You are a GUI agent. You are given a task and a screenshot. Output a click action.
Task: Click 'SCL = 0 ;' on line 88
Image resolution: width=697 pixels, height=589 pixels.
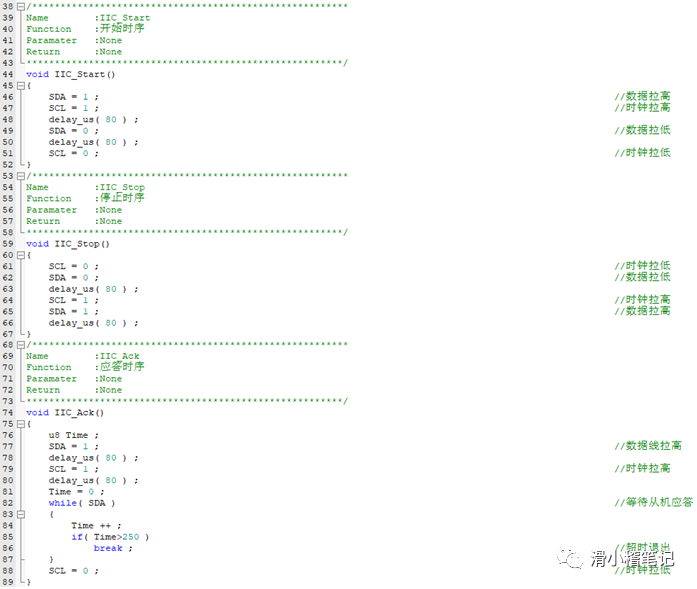74,571
